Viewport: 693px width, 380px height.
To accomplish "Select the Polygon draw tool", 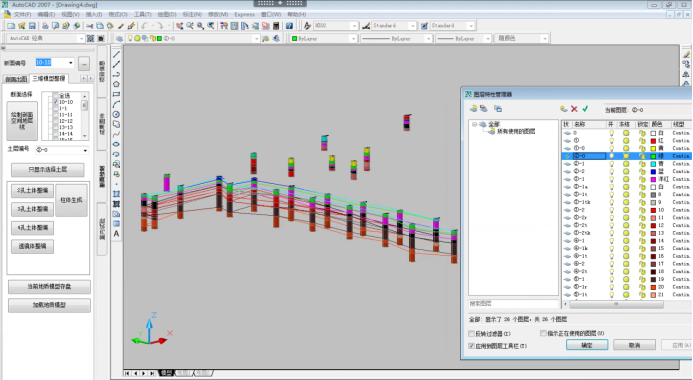I will (116, 84).
